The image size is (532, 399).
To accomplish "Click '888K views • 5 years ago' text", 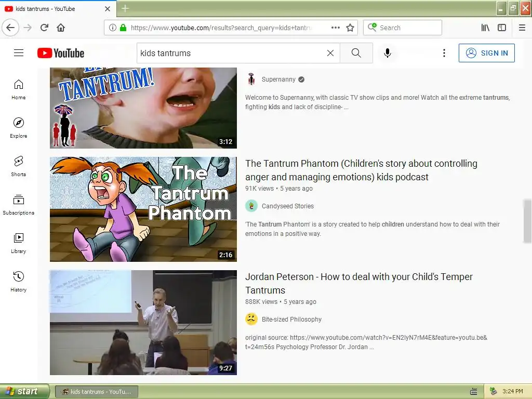I will [x=281, y=302].
